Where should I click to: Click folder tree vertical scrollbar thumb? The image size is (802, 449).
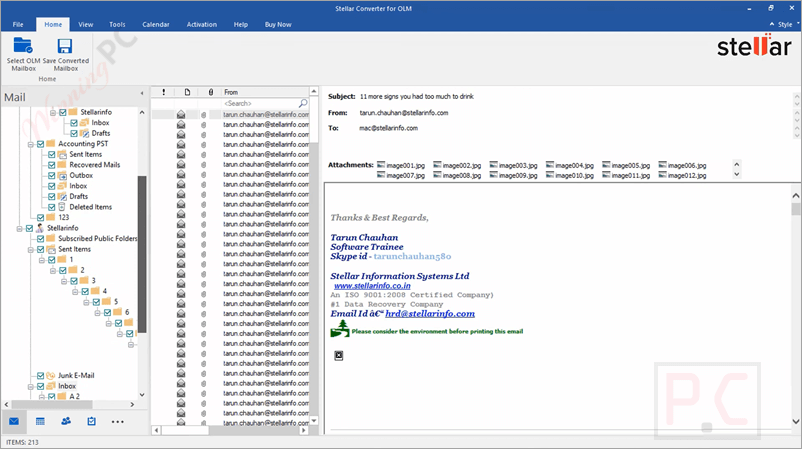click(142, 254)
